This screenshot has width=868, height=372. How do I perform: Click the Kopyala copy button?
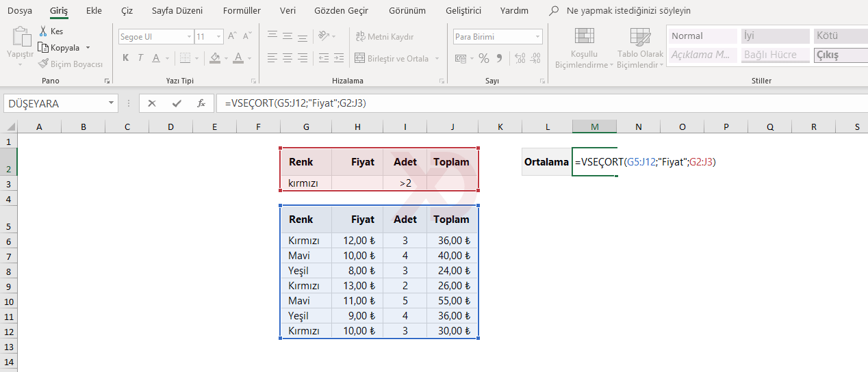point(60,47)
